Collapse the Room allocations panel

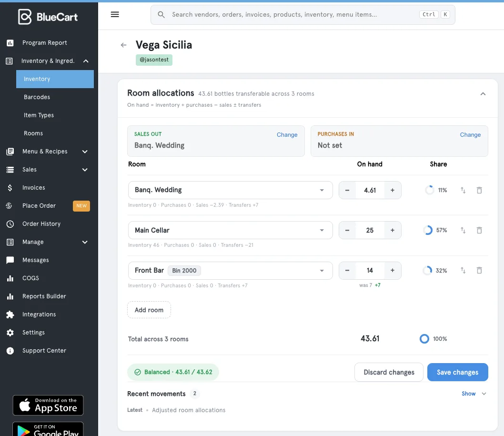click(483, 94)
